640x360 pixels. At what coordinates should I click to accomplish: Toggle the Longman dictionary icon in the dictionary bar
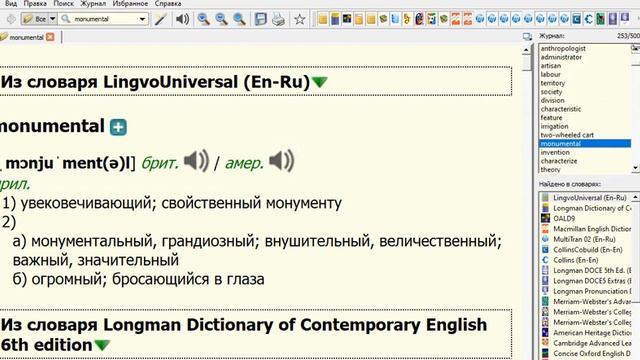coord(335,19)
